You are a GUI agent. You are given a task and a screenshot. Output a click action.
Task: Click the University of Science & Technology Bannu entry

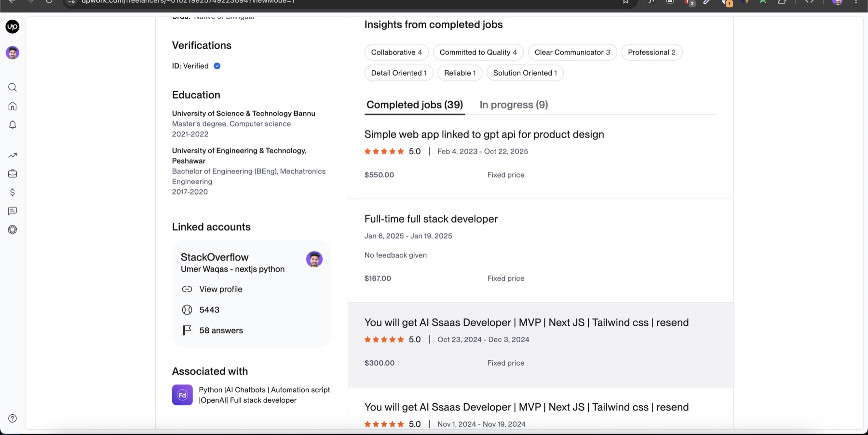(244, 114)
